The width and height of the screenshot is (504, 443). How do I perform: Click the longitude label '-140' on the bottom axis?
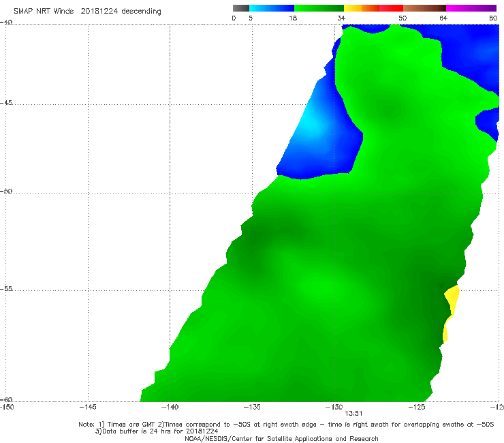point(170,407)
